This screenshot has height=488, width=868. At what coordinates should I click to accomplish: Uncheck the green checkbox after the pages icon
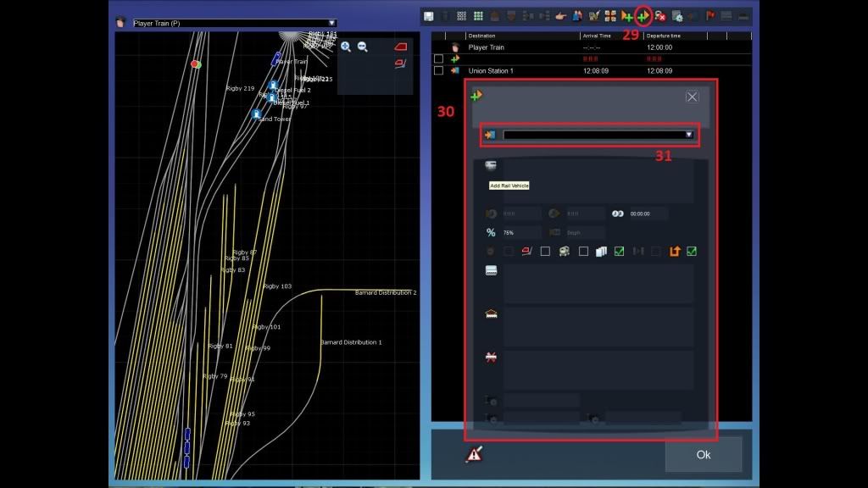pyautogui.click(x=619, y=252)
